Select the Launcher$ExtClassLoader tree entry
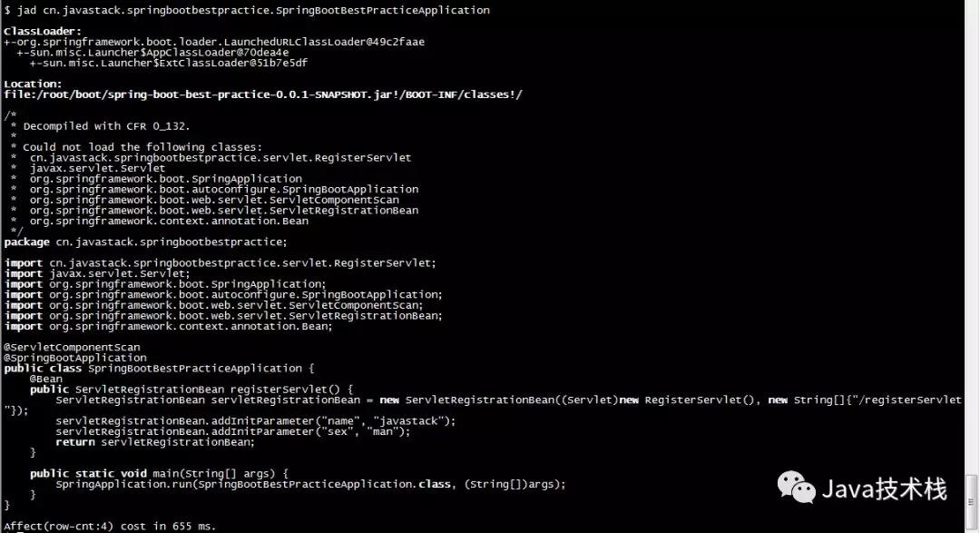 (x=169, y=64)
